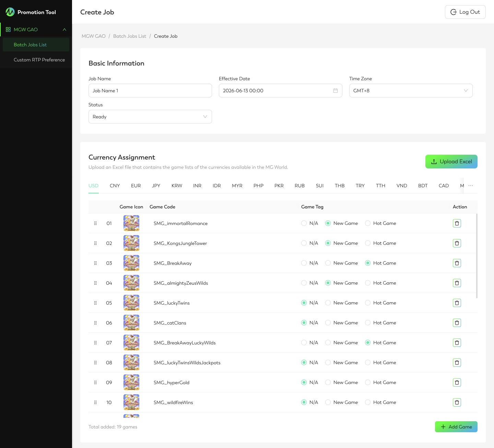Set SMG_immortalRomance tag to Hot Game
The width and height of the screenshot is (494, 448).
click(368, 223)
